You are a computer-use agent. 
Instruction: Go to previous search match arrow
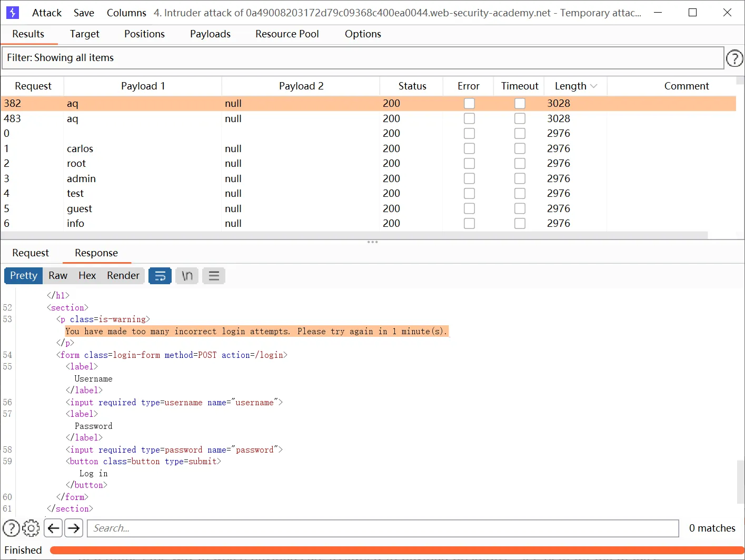(x=53, y=528)
